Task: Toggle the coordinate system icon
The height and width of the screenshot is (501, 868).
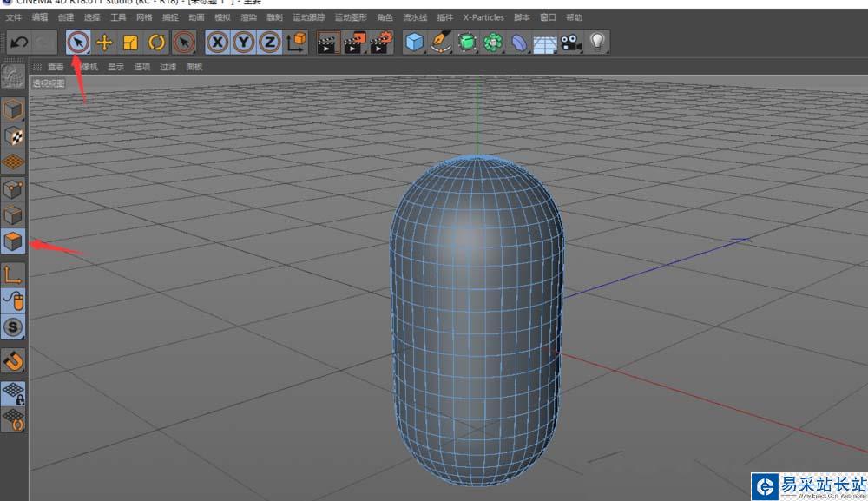Action: pos(296,42)
